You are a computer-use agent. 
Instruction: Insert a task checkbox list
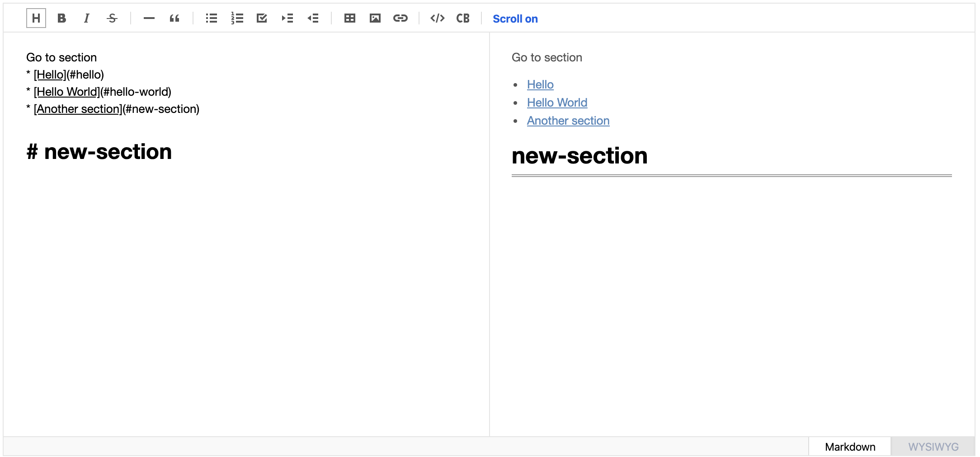point(262,19)
